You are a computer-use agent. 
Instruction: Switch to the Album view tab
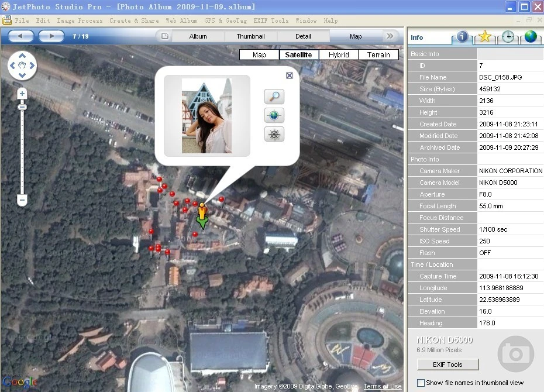[198, 36]
